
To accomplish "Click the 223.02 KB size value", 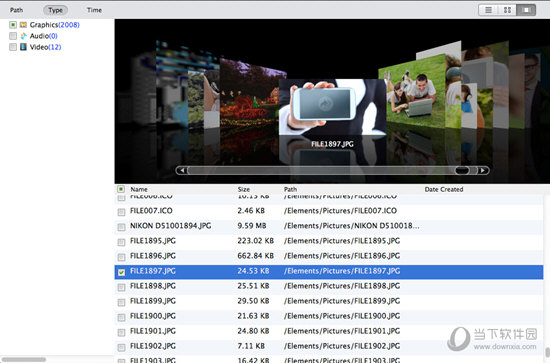I will pyautogui.click(x=255, y=241).
